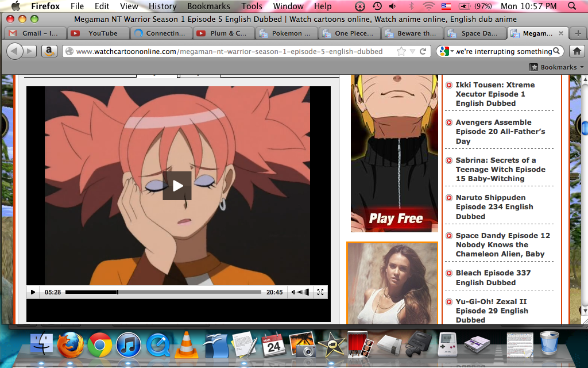The height and width of the screenshot is (368, 588).
Task: Open the system volume menu bar icon
Action: (x=393, y=6)
